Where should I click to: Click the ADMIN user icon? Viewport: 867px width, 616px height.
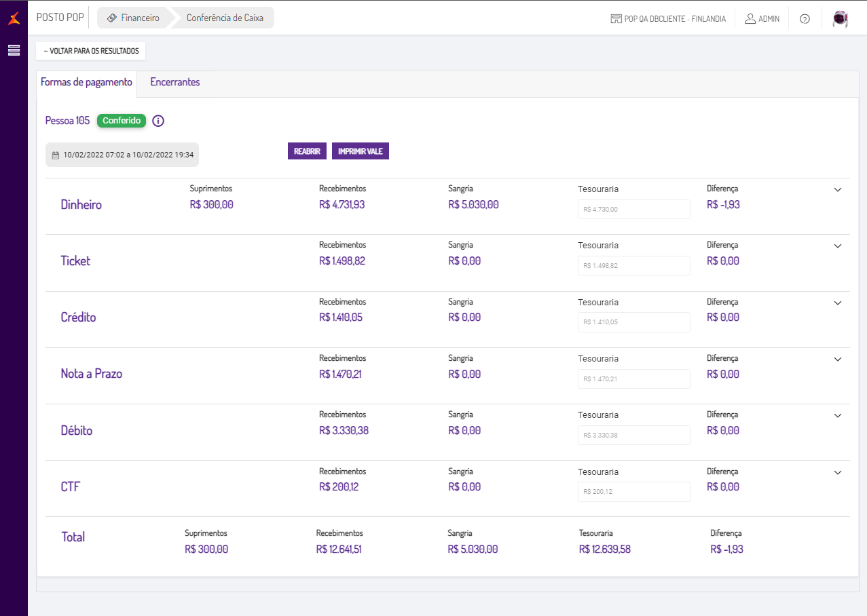tap(750, 19)
